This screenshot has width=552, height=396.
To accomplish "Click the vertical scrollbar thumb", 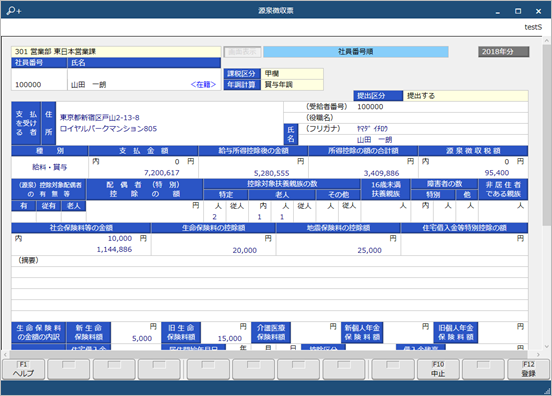I will (546, 134).
